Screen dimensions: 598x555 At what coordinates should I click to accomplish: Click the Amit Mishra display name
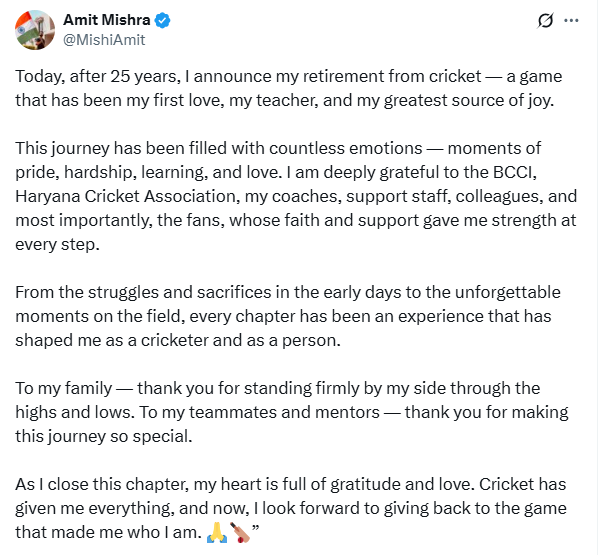107,20
